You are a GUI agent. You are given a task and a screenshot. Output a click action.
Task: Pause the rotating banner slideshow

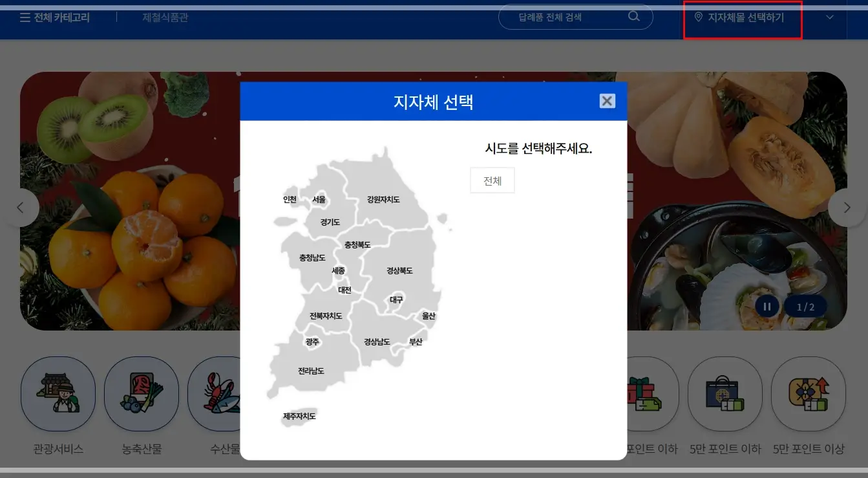767,306
